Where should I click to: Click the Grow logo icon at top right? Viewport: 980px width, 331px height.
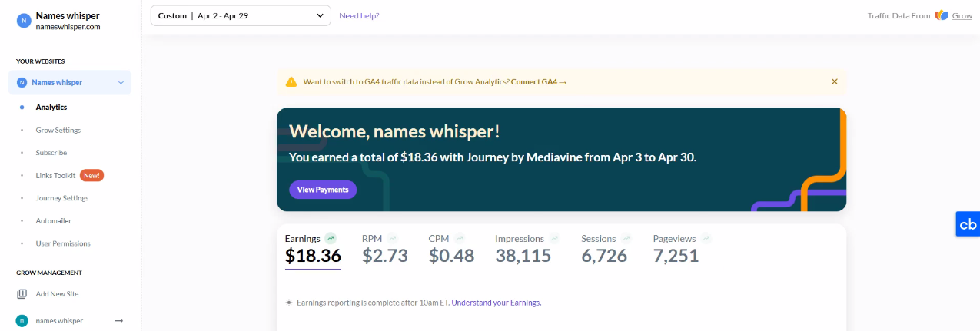[942, 15]
